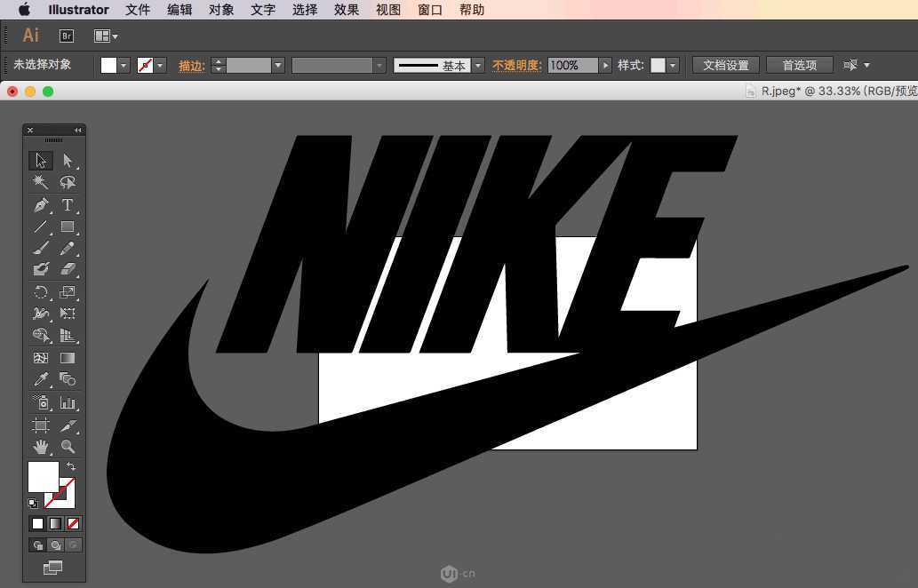Swap fill and stroke colors
Screen dimensions: 918x588
pos(71,466)
